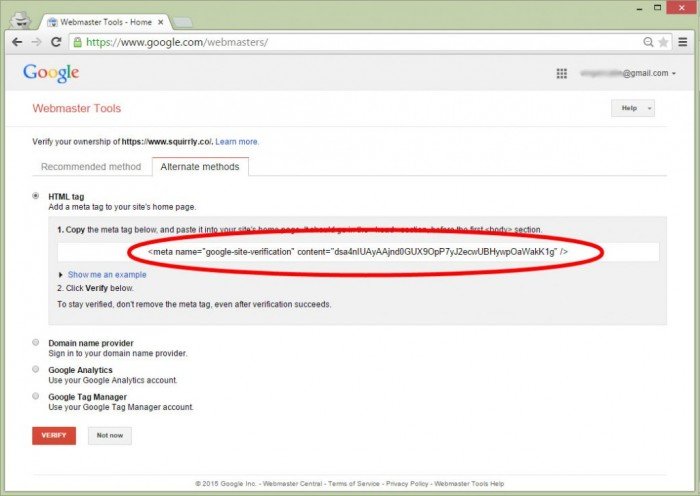Open the Google apps grid
The image size is (700, 496).
pyautogui.click(x=562, y=73)
